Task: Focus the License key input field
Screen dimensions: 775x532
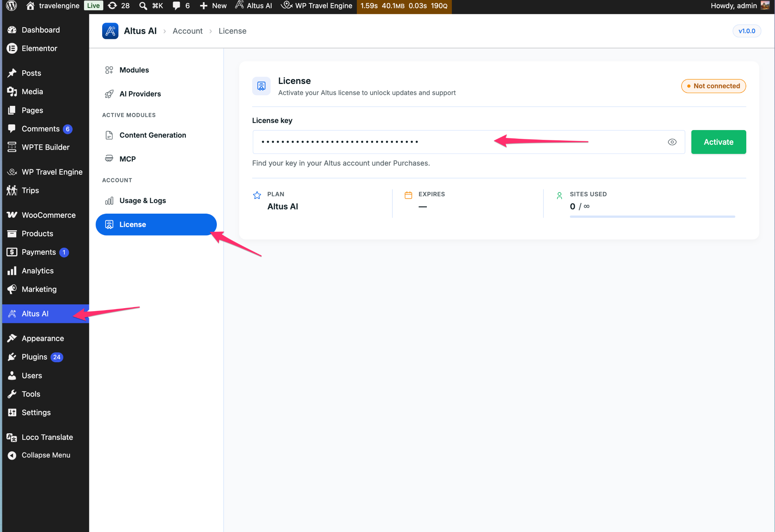Action: [x=468, y=142]
